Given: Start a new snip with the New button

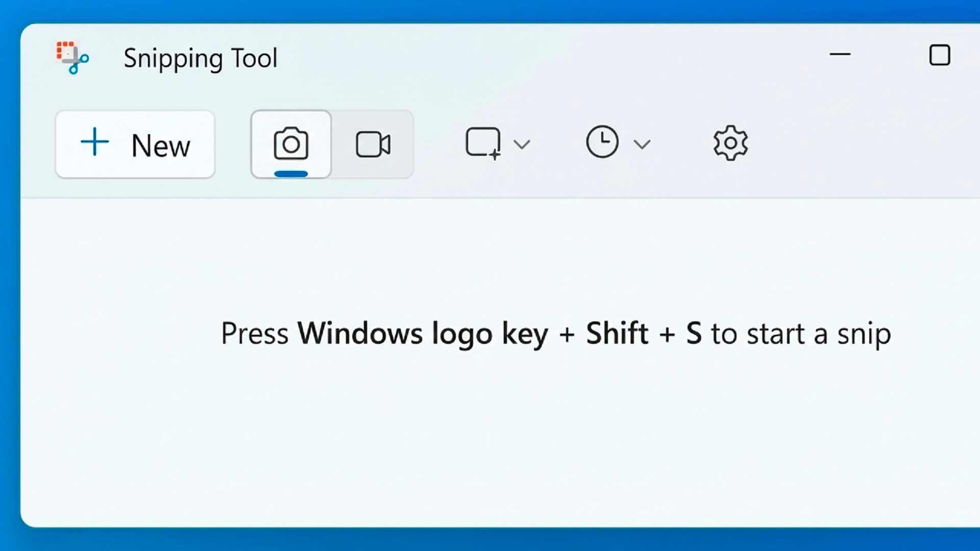Looking at the screenshot, I should (135, 144).
